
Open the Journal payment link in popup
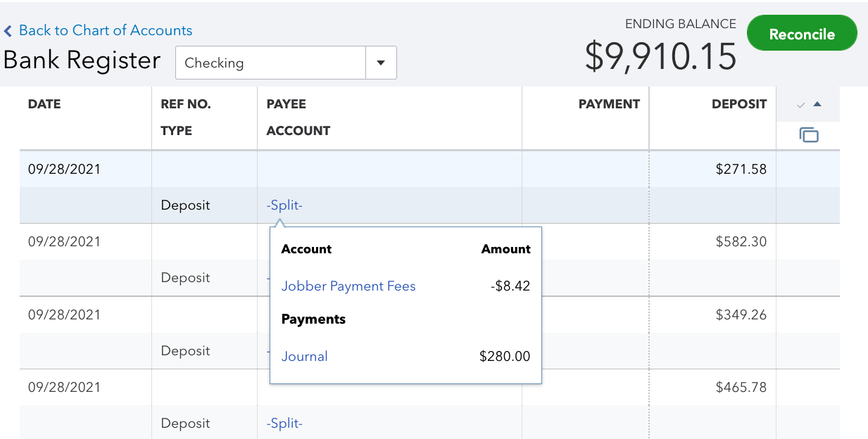[304, 357]
